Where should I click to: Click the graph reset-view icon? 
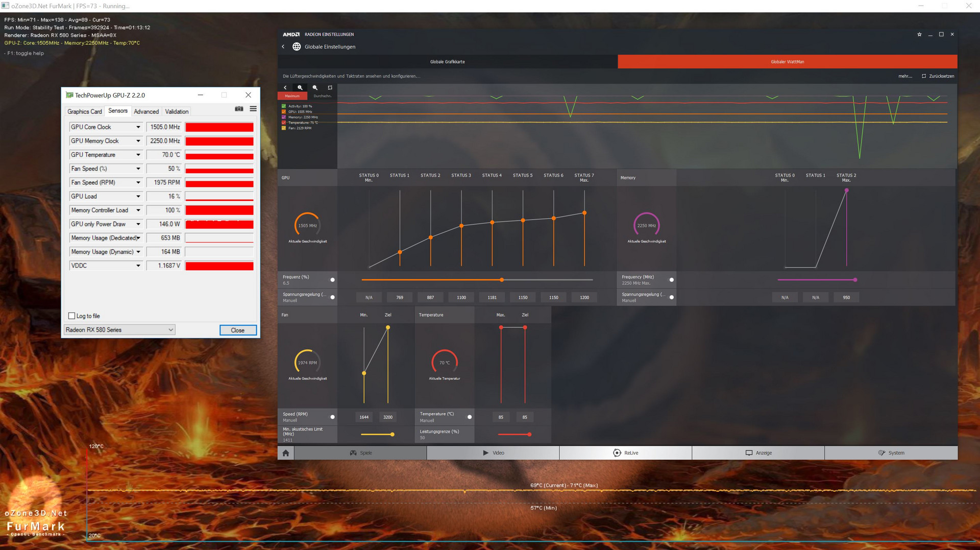[330, 88]
